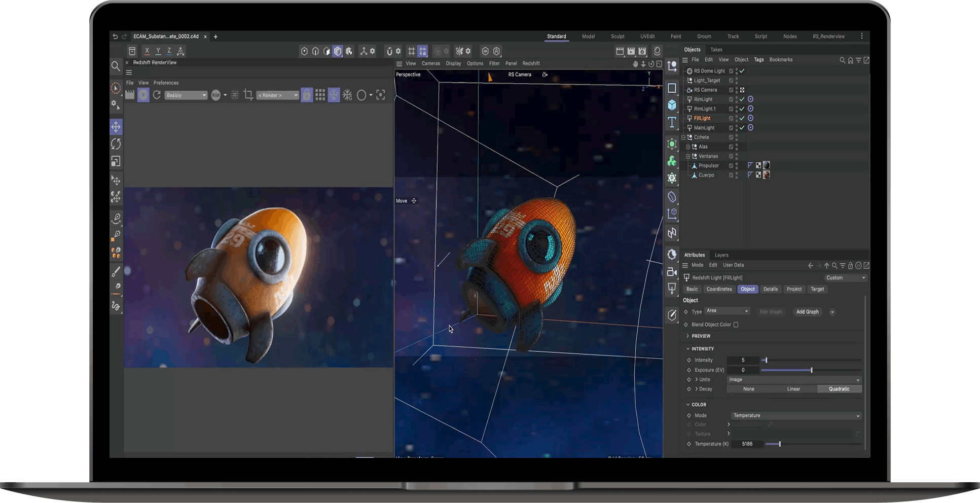Click the refresh render icon in RenderView

tap(157, 95)
